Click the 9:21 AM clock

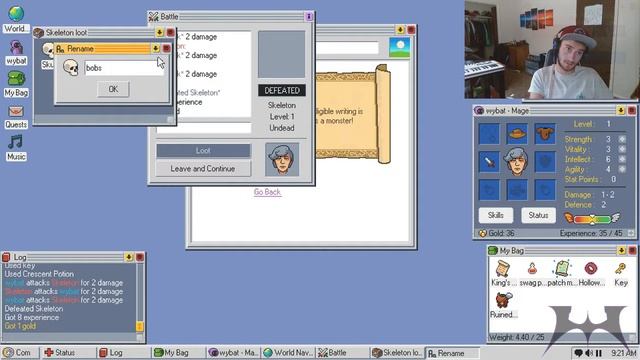624,353
